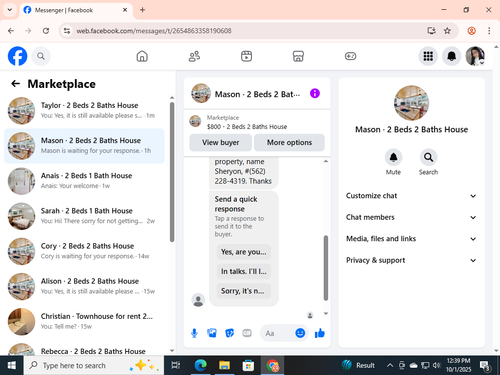This screenshot has height=375, width=500.
Task: Attach a file with the photo icon
Action: 212,333
